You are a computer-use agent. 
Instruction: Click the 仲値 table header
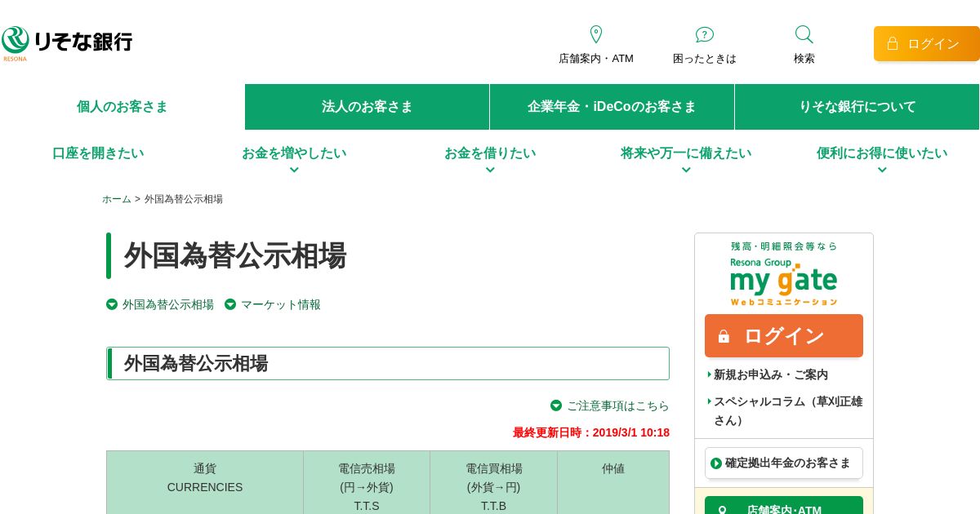click(613, 482)
